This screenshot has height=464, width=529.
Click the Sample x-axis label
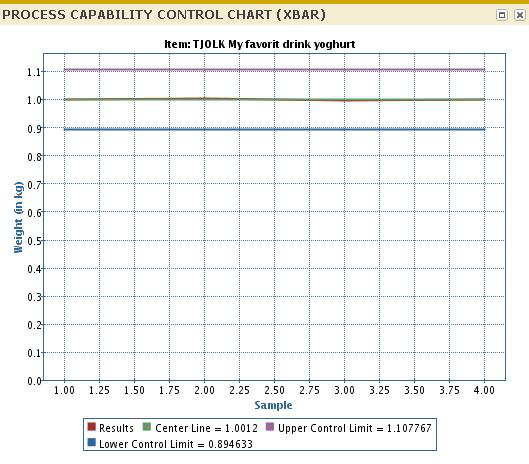coord(273,405)
